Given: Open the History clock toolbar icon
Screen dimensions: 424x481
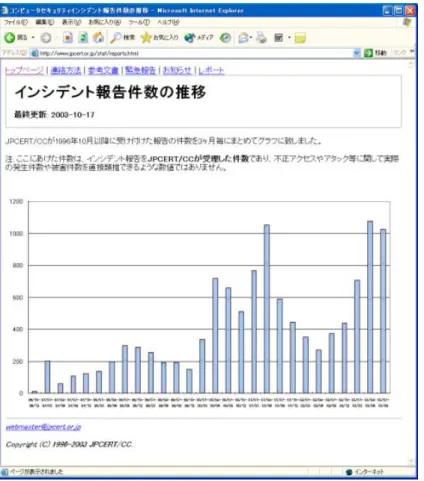Looking at the screenshot, I should click(x=225, y=38).
